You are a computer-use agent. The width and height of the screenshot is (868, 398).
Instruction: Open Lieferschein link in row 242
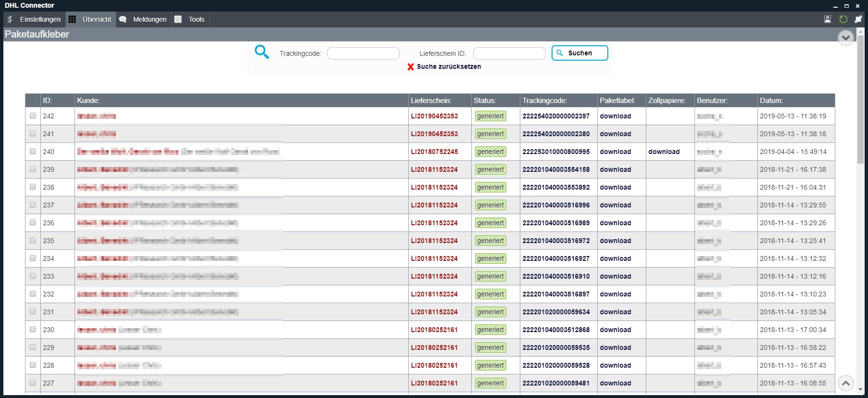(x=434, y=116)
